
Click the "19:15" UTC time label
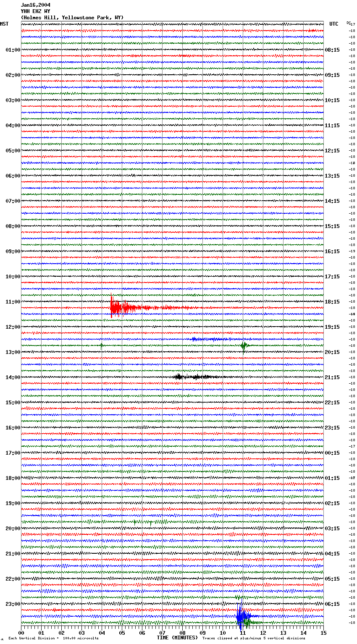coord(332,327)
